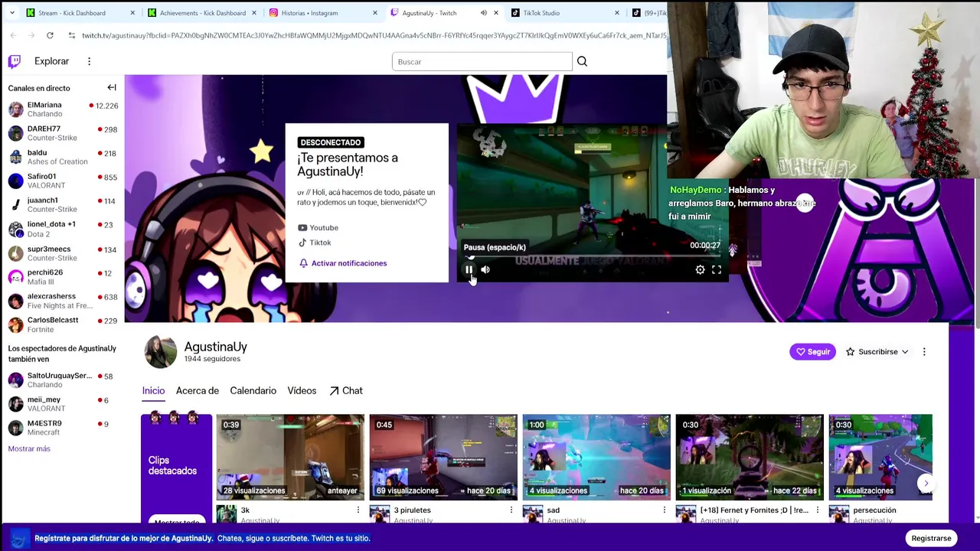Viewport: 980px width, 551px height.
Task: Open the 3 piruletes clip thumbnail
Action: (443, 457)
